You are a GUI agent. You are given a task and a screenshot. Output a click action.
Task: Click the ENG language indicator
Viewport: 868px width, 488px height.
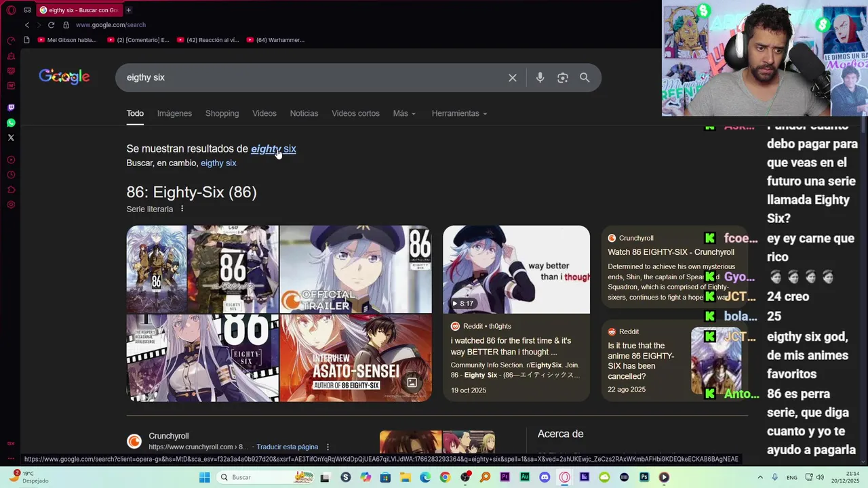[x=792, y=477]
